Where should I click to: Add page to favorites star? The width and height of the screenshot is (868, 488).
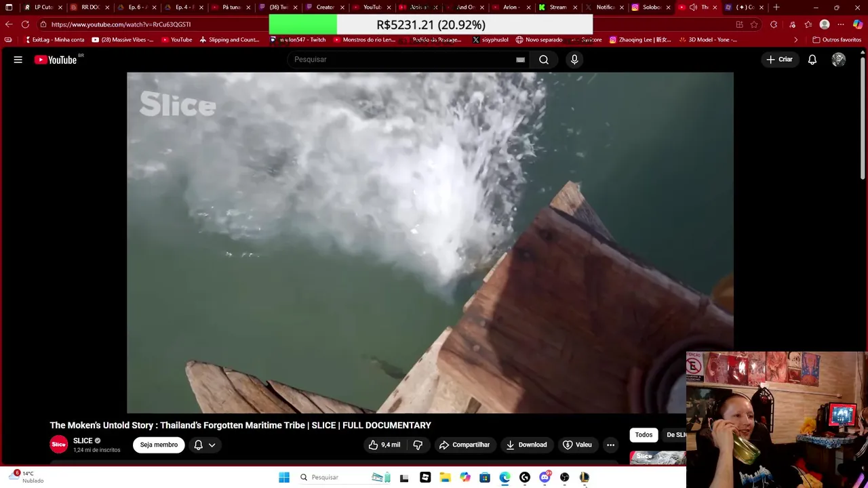[x=754, y=24]
